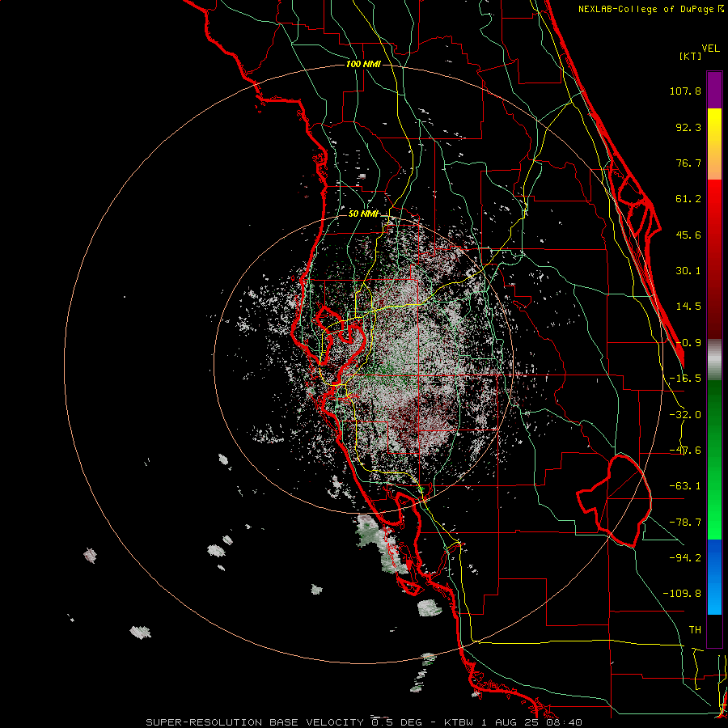Click the SUPER-RESOLUTION BASE VELOCITY caption text

[255, 722]
